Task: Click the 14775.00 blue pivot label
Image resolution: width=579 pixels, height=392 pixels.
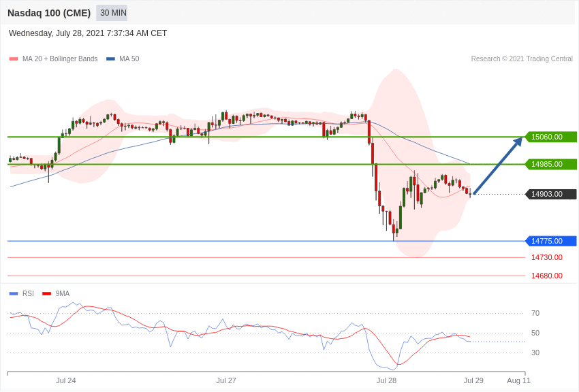Action: click(x=550, y=241)
